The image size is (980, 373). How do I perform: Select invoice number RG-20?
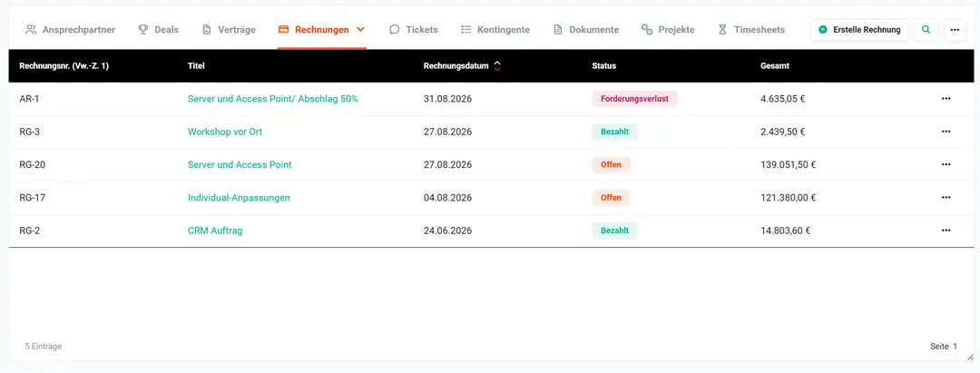33,165
